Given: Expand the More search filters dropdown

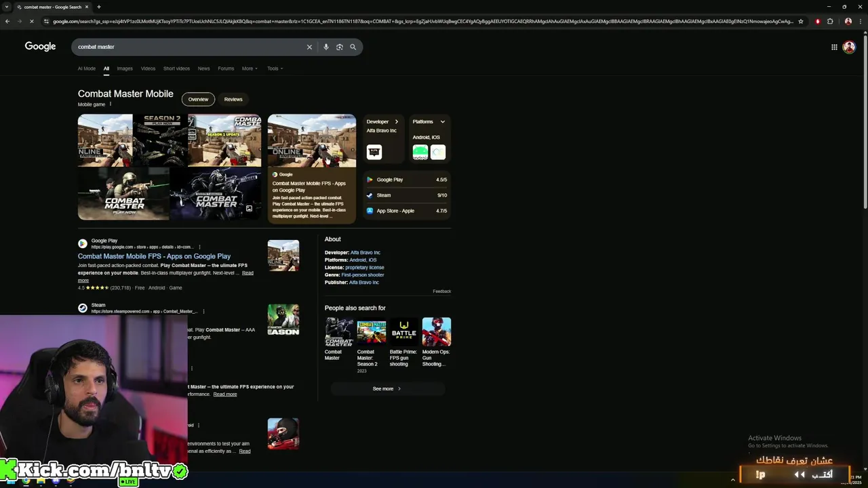Looking at the screenshot, I should (x=250, y=68).
